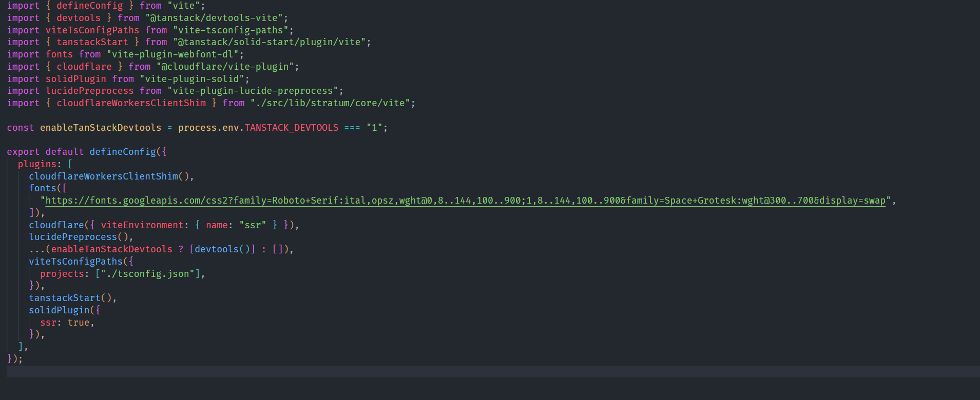Click the "1" string literal

(374, 128)
